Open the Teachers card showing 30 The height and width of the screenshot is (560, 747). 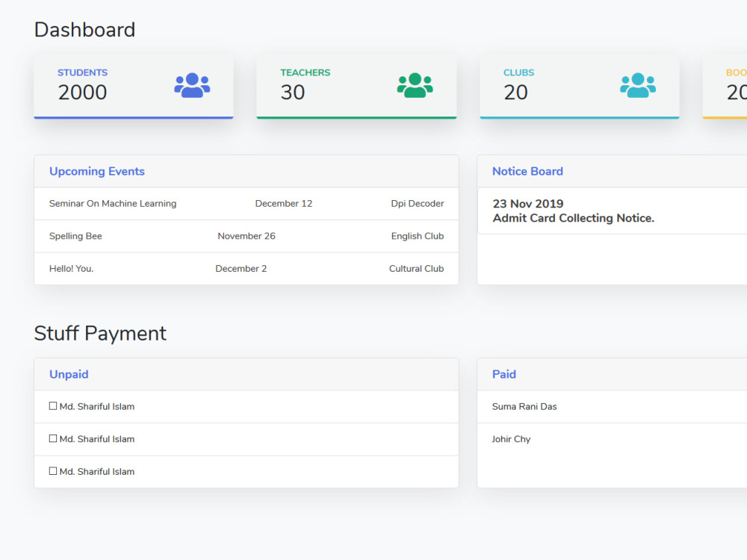(x=356, y=86)
